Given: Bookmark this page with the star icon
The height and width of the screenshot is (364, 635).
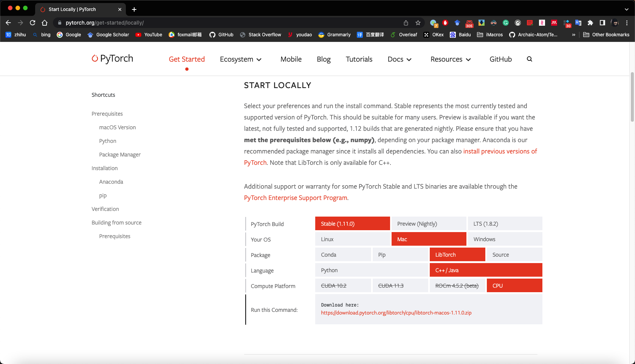Looking at the screenshot, I should [418, 23].
